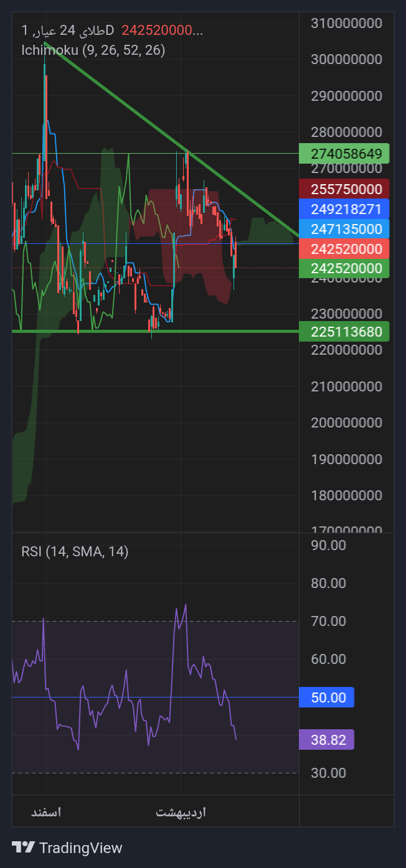The height and width of the screenshot is (868, 406).
Task: Click the purple 38.82 RSI value label
Action: point(327,740)
